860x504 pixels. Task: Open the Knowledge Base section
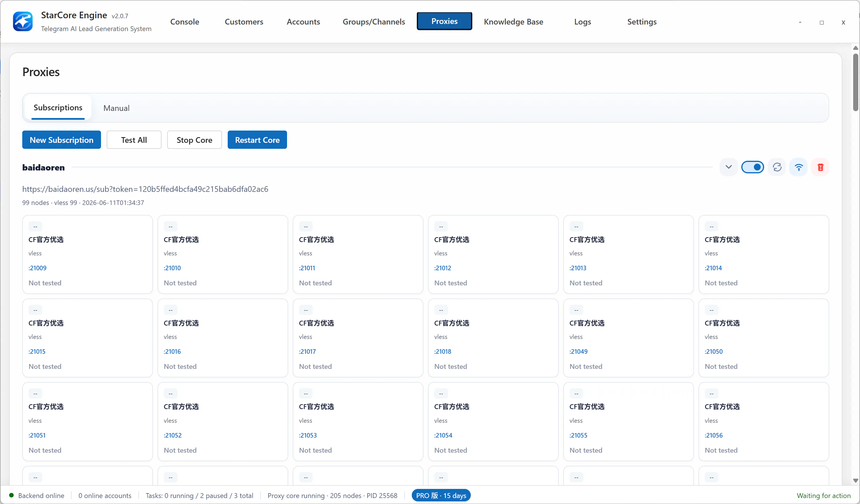pyautogui.click(x=513, y=21)
